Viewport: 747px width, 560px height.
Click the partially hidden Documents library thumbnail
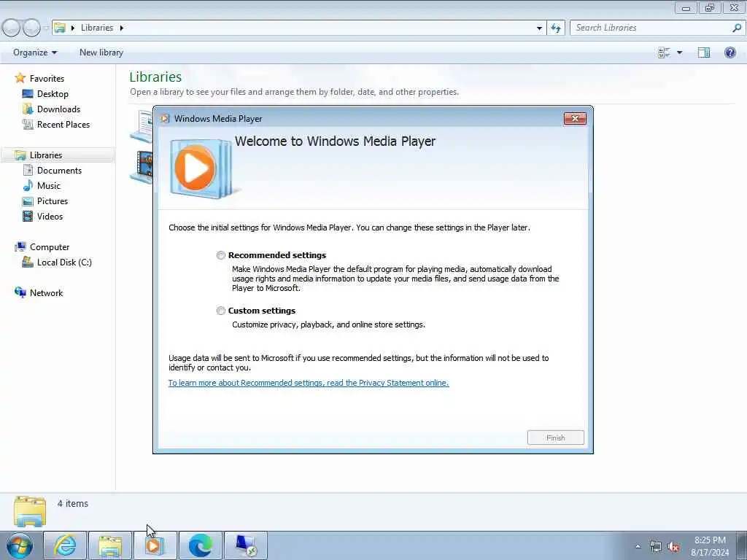pos(142,126)
